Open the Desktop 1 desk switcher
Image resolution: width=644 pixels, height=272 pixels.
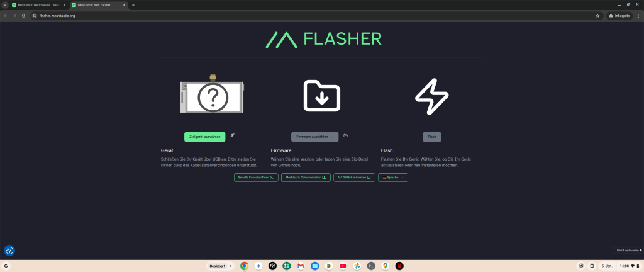click(220, 266)
